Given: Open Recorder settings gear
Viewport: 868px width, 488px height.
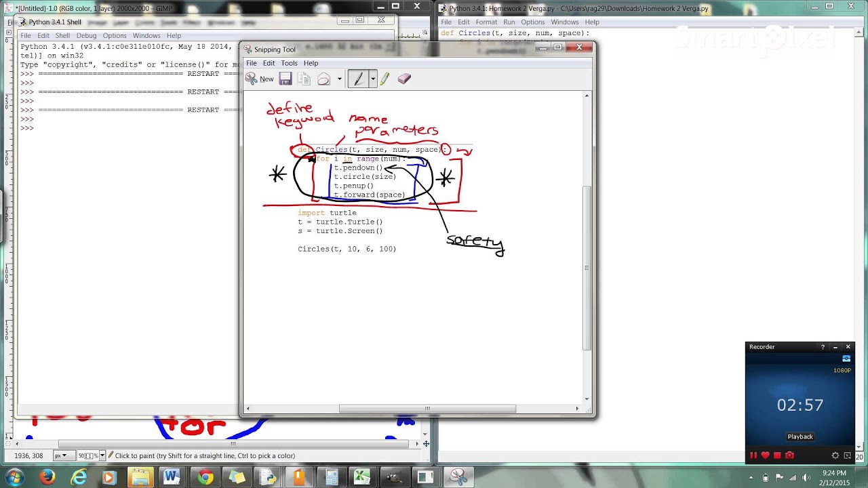Looking at the screenshot, I should tap(835, 455).
